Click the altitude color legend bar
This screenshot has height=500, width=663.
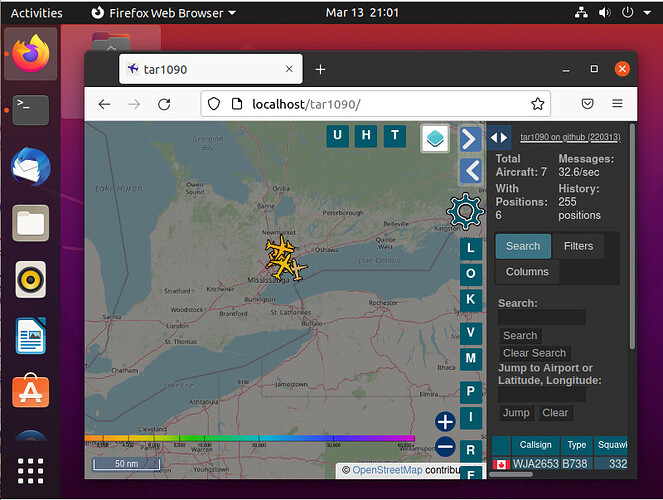(x=249, y=438)
